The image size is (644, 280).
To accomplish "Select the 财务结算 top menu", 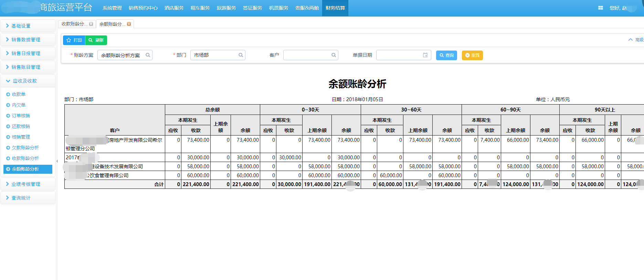I will coord(335,8).
